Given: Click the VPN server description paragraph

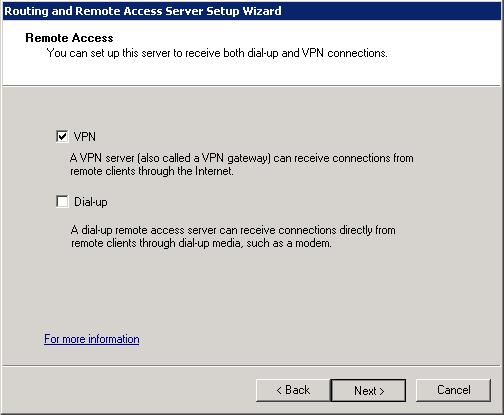Looking at the screenshot, I should (242, 164).
